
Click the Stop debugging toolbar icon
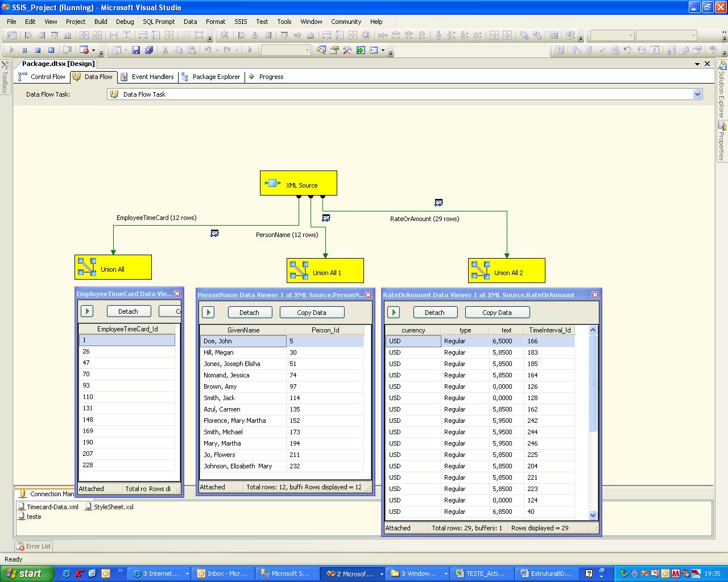tap(38, 50)
